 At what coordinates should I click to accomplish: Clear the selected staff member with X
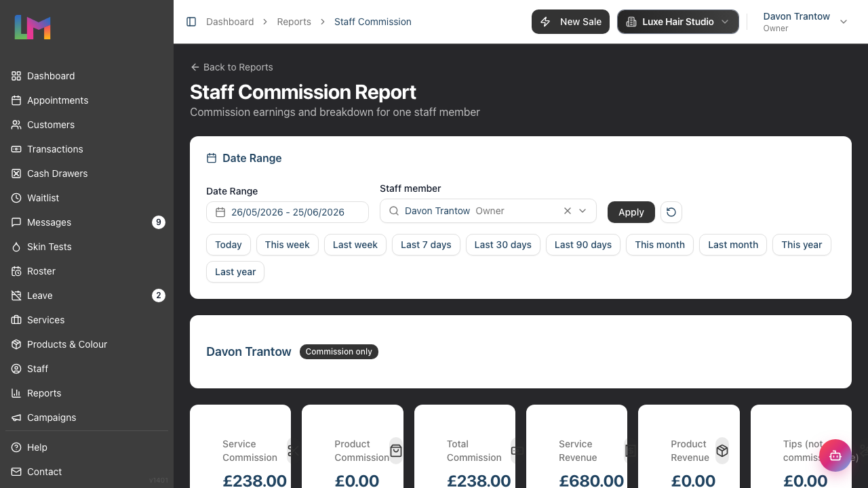pyautogui.click(x=568, y=211)
